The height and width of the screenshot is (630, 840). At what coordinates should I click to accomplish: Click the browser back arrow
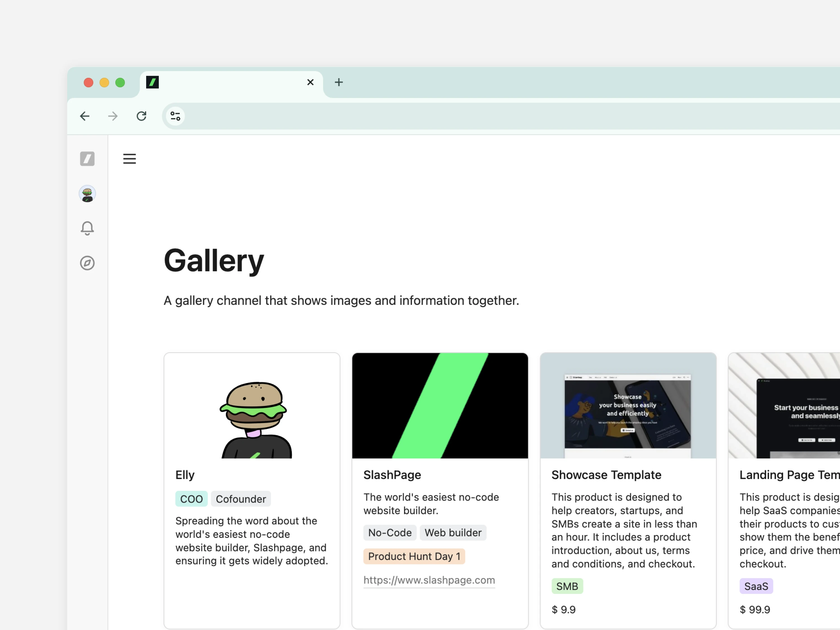[85, 116]
